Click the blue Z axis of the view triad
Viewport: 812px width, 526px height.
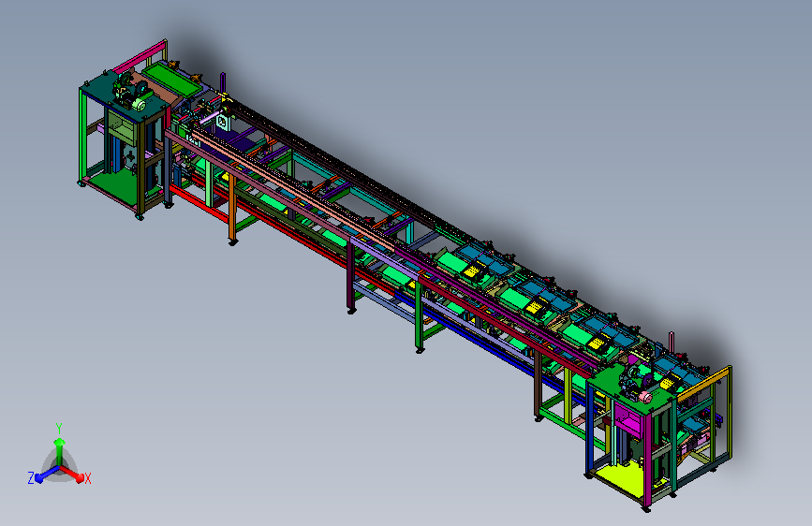[45, 475]
